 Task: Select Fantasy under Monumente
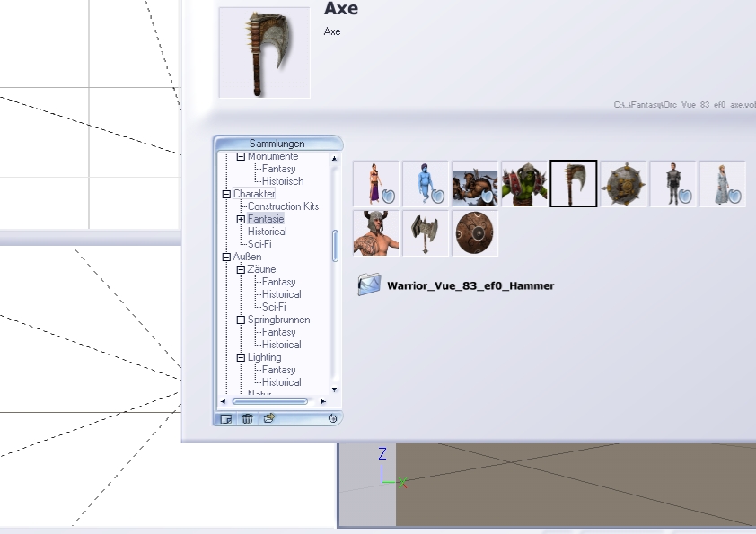[278, 169]
